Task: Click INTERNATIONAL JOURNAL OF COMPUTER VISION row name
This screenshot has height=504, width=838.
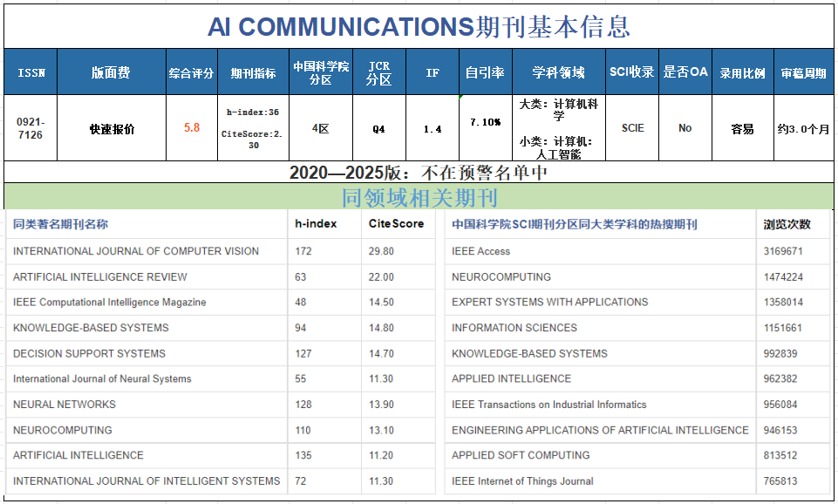Action: point(136,251)
